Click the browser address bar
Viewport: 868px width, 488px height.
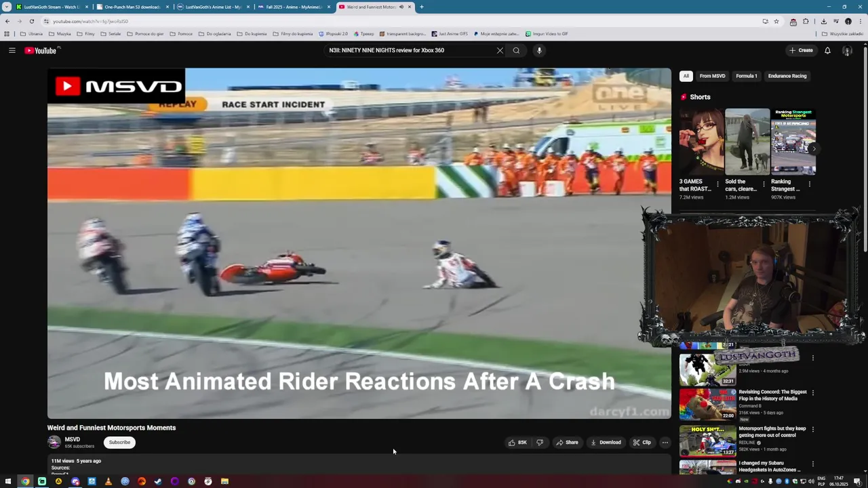pos(400,21)
